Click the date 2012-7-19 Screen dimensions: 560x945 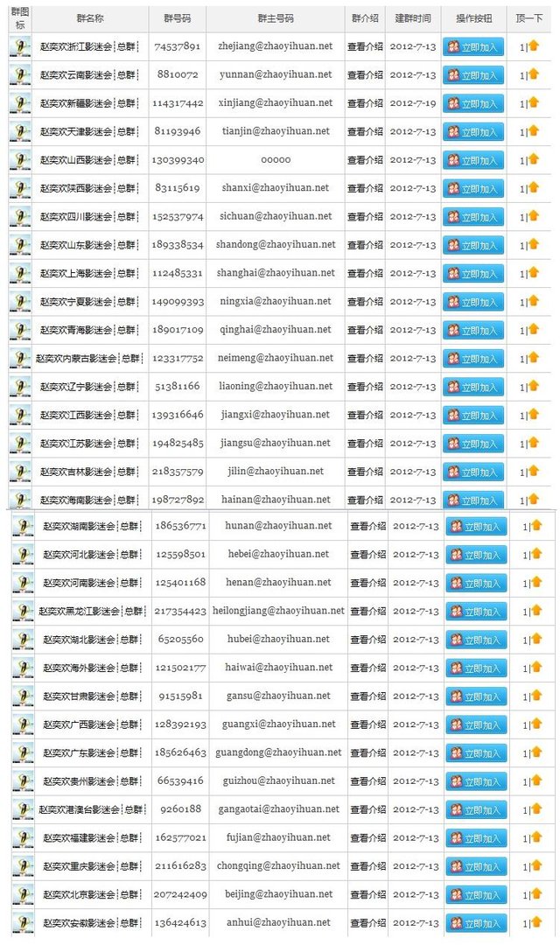[x=413, y=103]
